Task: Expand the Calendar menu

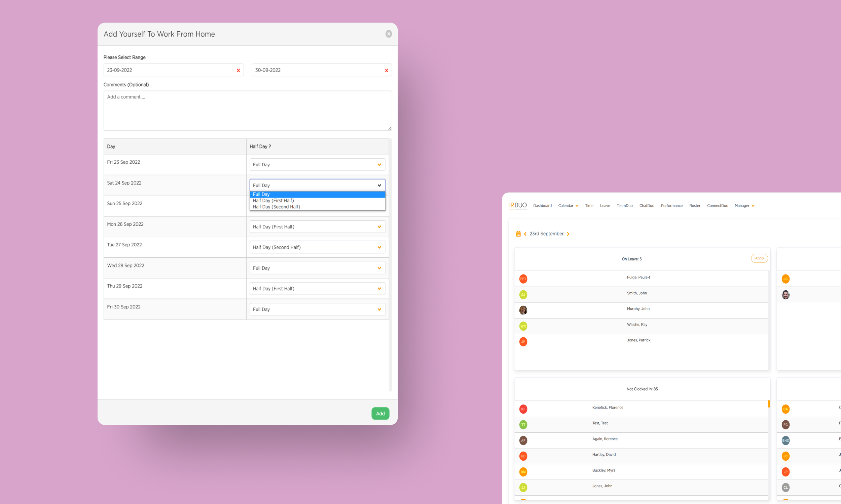Action: click(x=568, y=206)
